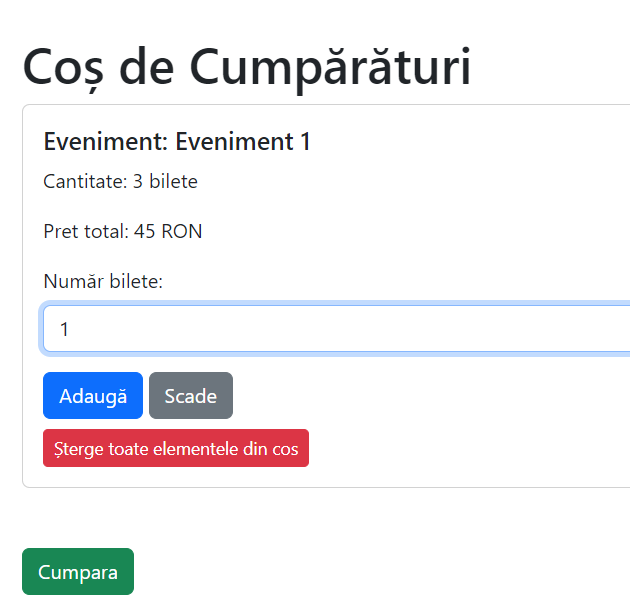The height and width of the screenshot is (607, 630).
Task: Click the text Pret total: 45 RON
Action: [123, 231]
